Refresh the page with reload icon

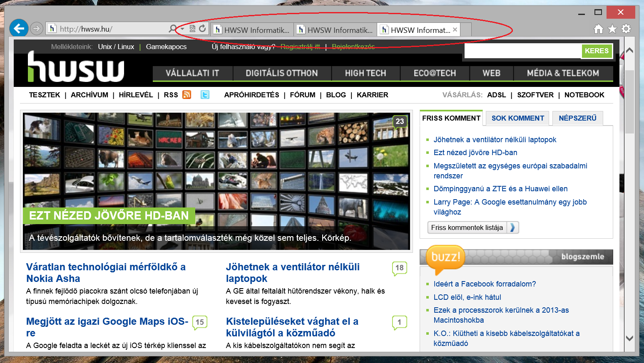coord(202,29)
